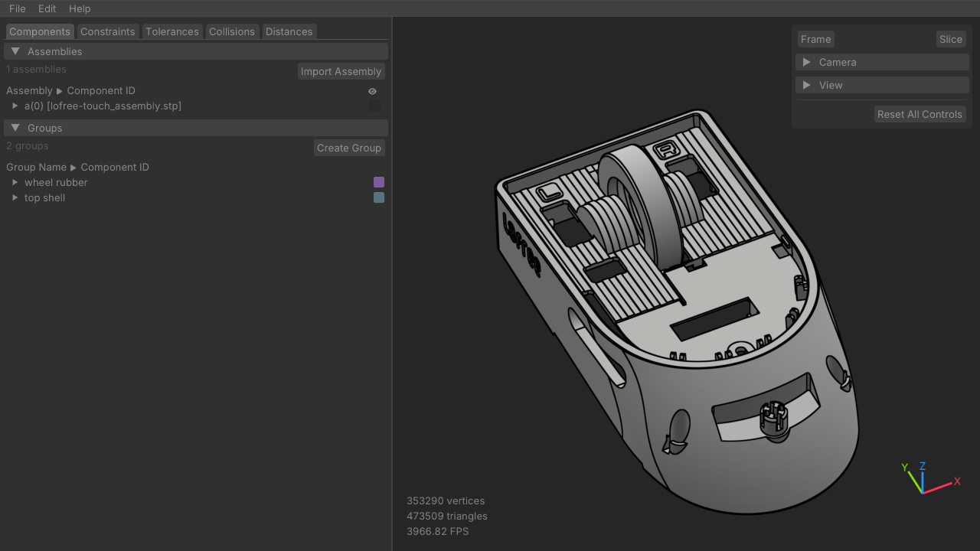This screenshot has width=980, height=551.
Task: Click the XYZ axis orientation gizmo
Action: tap(929, 478)
